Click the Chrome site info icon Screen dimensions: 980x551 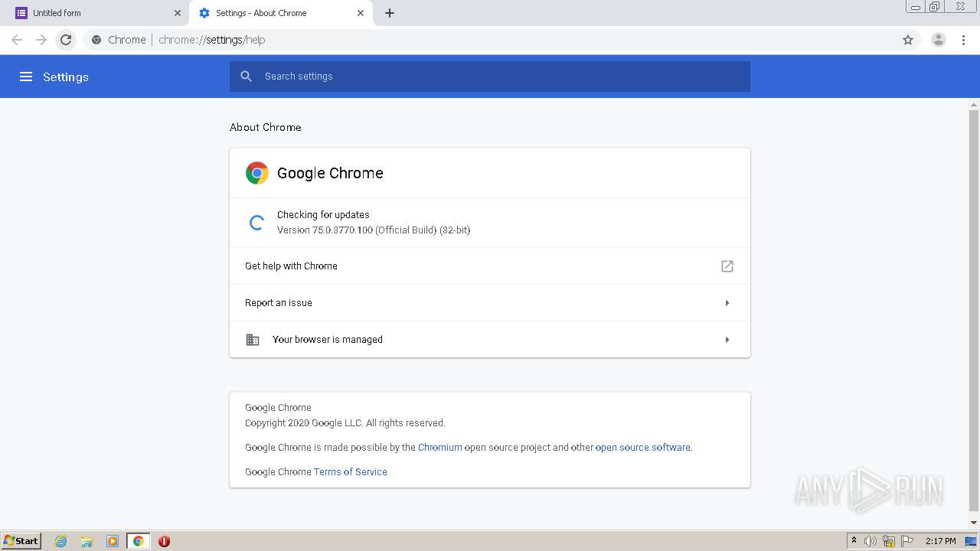point(96,40)
